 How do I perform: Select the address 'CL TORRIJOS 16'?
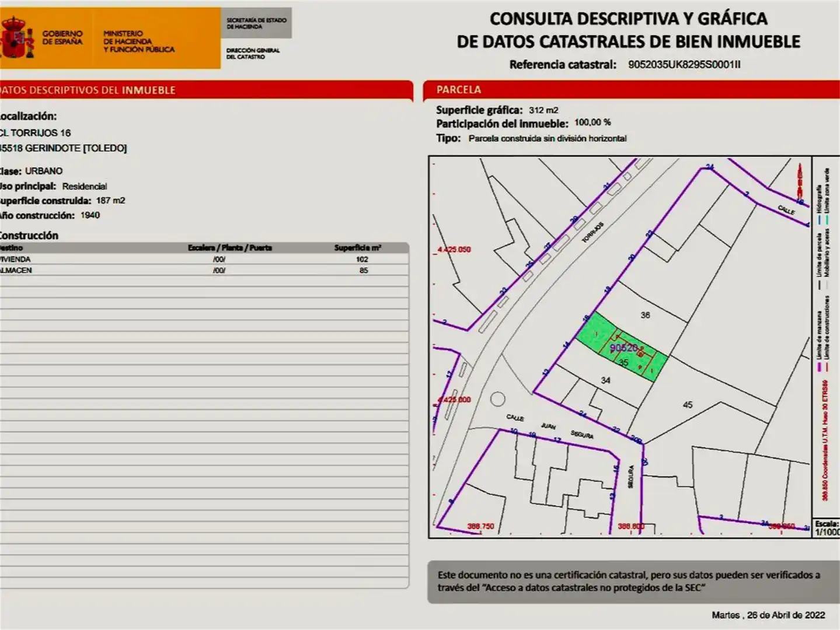point(35,133)
